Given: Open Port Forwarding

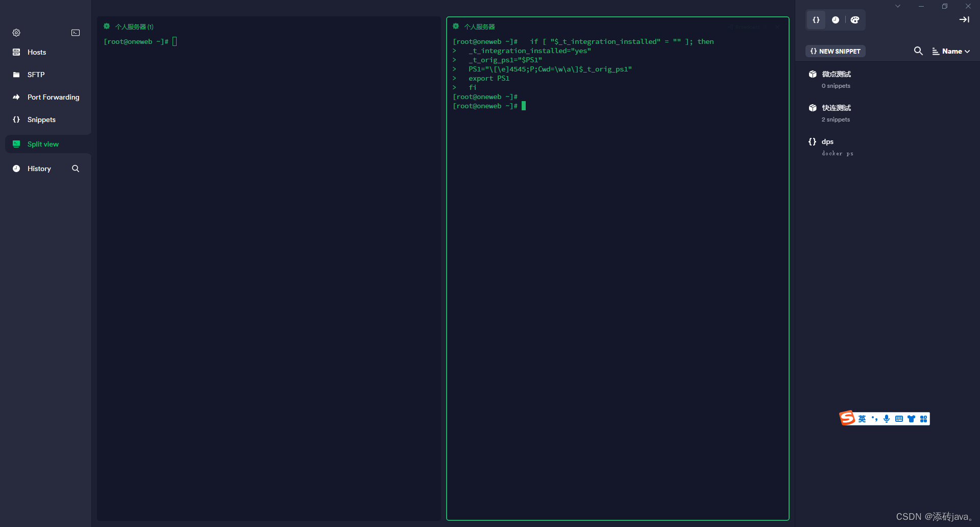Looking at the screenshot, I should tap(53, 97).
